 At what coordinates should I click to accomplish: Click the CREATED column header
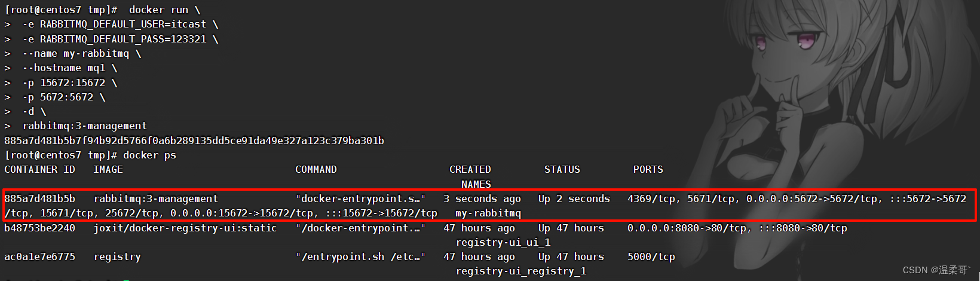click(x=470, y=169)
